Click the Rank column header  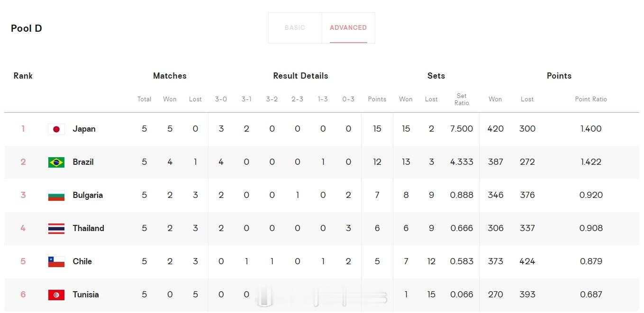[23, 76]
